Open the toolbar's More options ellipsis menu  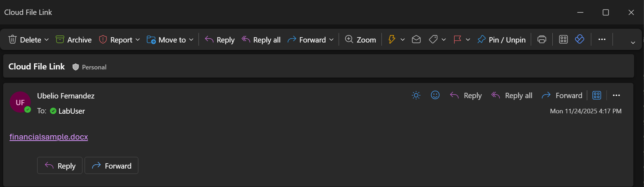pos(602,39)
